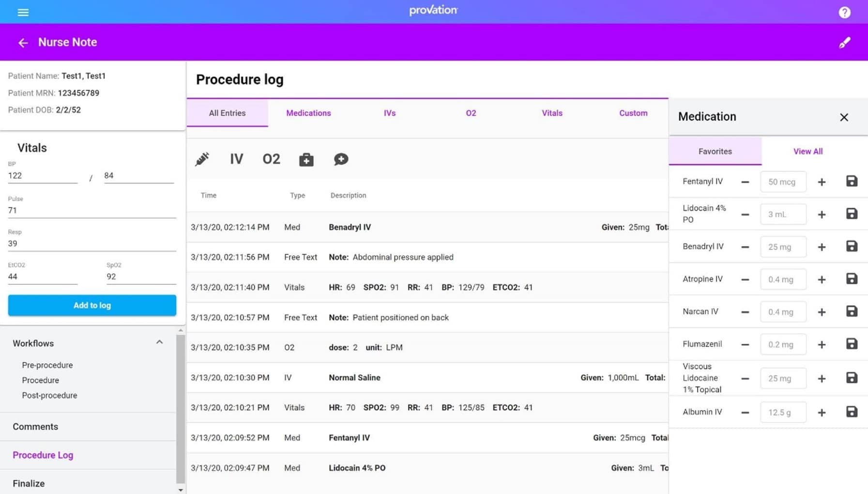Click the Pulse input field
Viewport: 868px width, 494px height.
pyautogui.click(x=92, y=210)
